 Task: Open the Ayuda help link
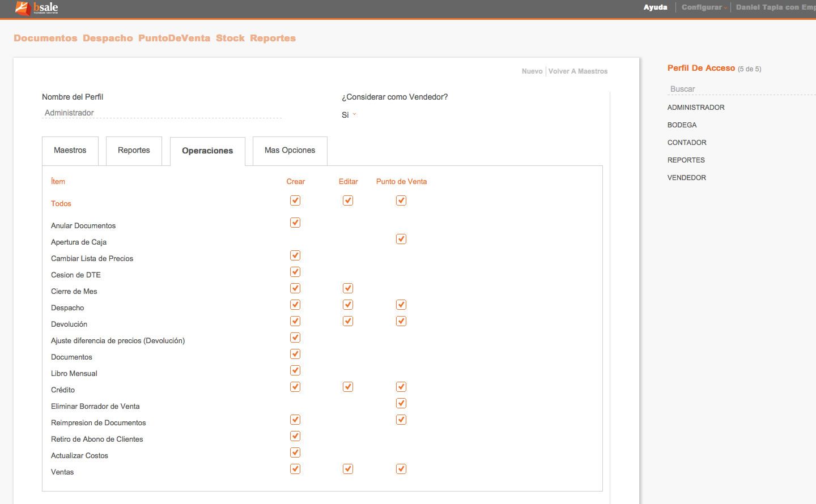pos(655,7)
